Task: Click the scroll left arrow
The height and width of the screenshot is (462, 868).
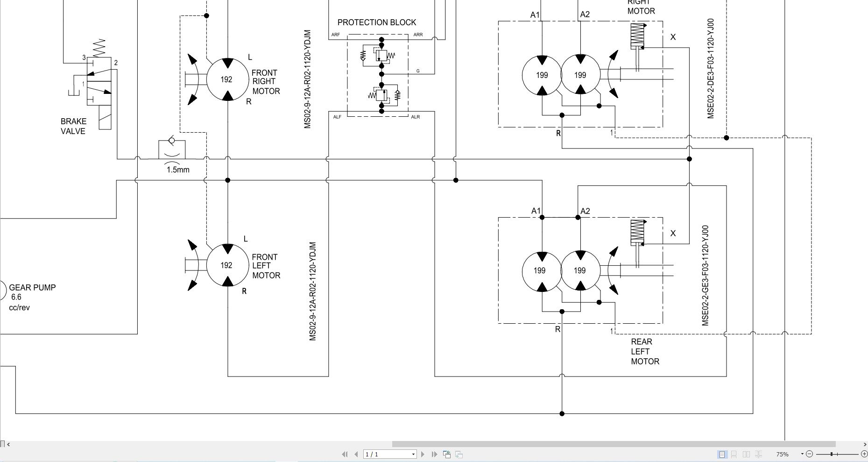Action: (x=8, y=444)
